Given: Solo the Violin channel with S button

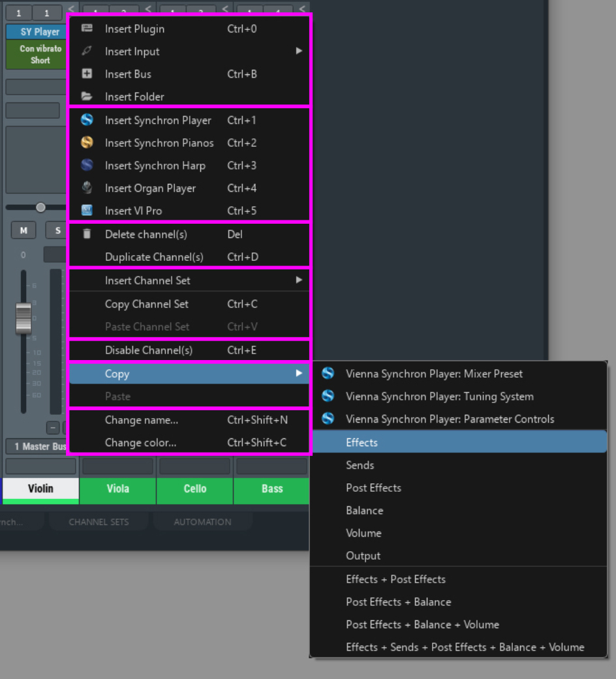Looking at the screenshot, I should (x=57, y=230).
